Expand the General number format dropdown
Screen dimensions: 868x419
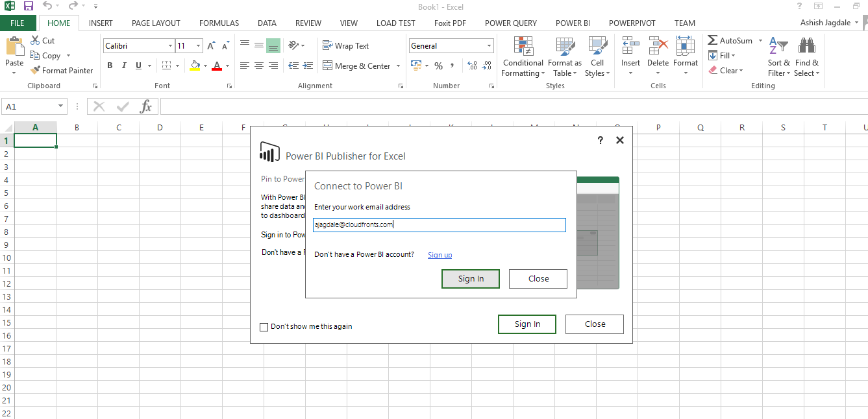[489, 46]
